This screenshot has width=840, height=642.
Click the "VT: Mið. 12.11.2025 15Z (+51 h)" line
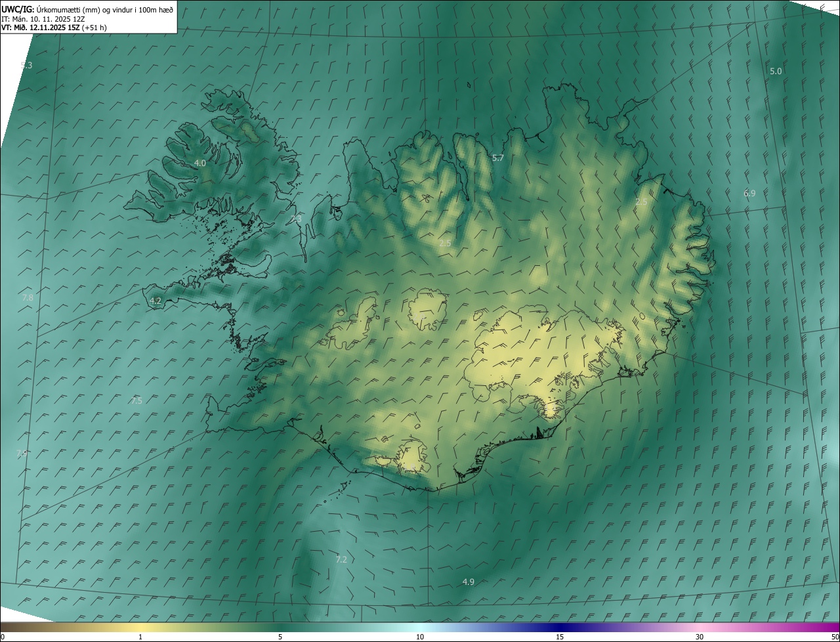[54, 28]
